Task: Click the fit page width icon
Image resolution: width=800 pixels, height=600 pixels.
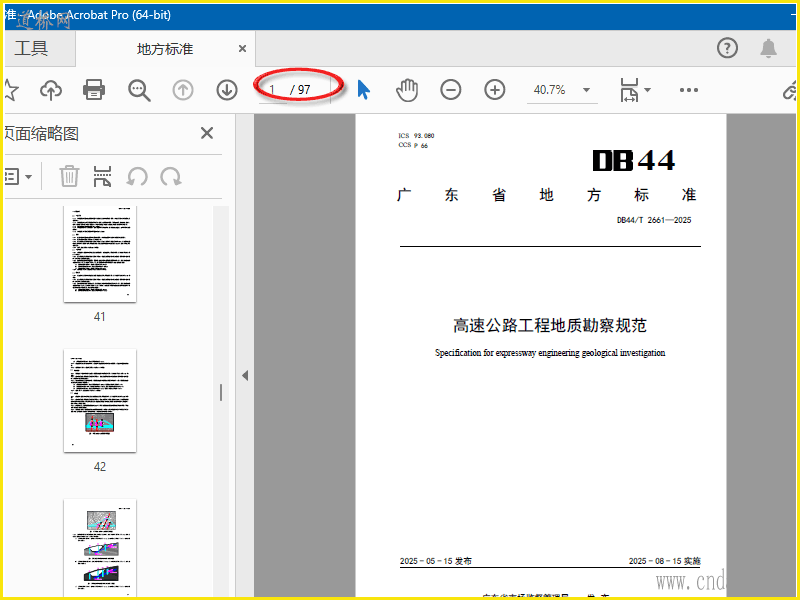Action: (629, 90)
